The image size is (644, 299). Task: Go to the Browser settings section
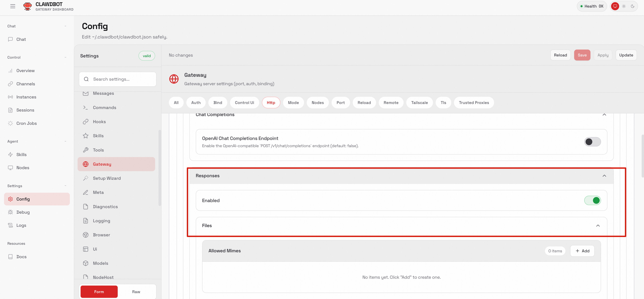pyautogui.click(x=101, y=235)
